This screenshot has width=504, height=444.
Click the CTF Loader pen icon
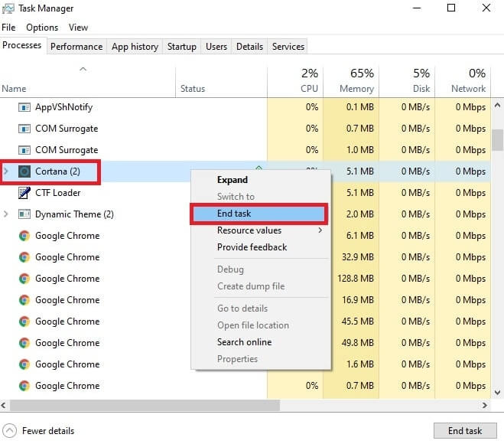(24, 193)
